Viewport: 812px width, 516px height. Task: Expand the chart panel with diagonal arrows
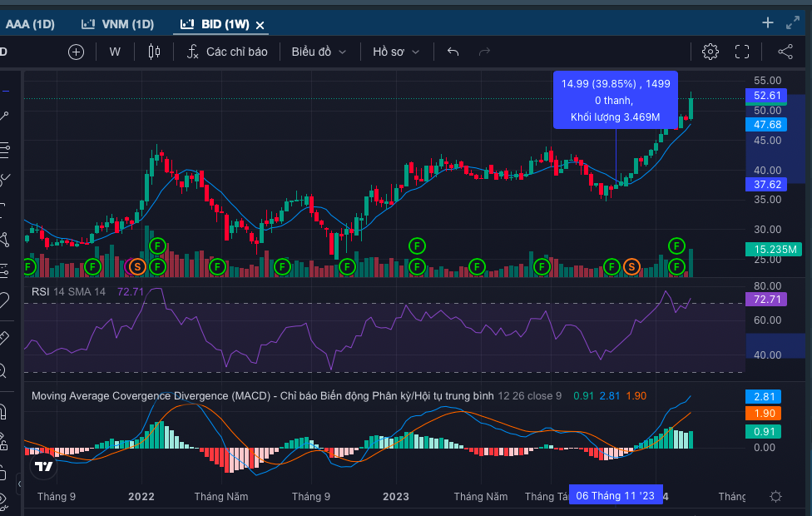point(793,22)
